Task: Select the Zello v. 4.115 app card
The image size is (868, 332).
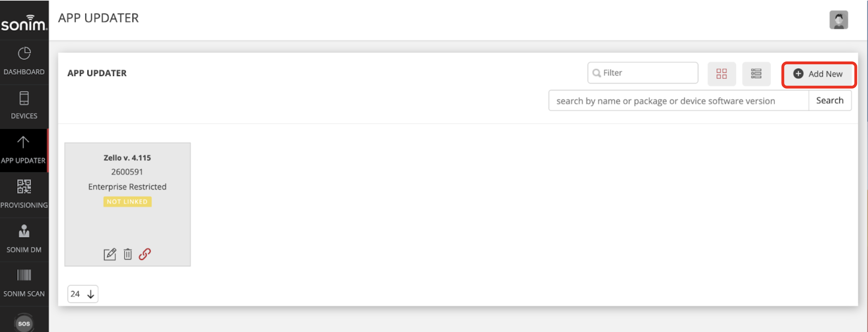Action: coord(128,204)
